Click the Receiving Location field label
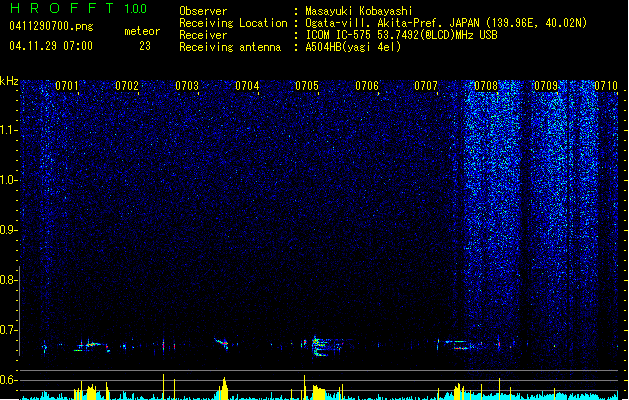The height and width of the screenshot is (400, 629). point(233,23)
